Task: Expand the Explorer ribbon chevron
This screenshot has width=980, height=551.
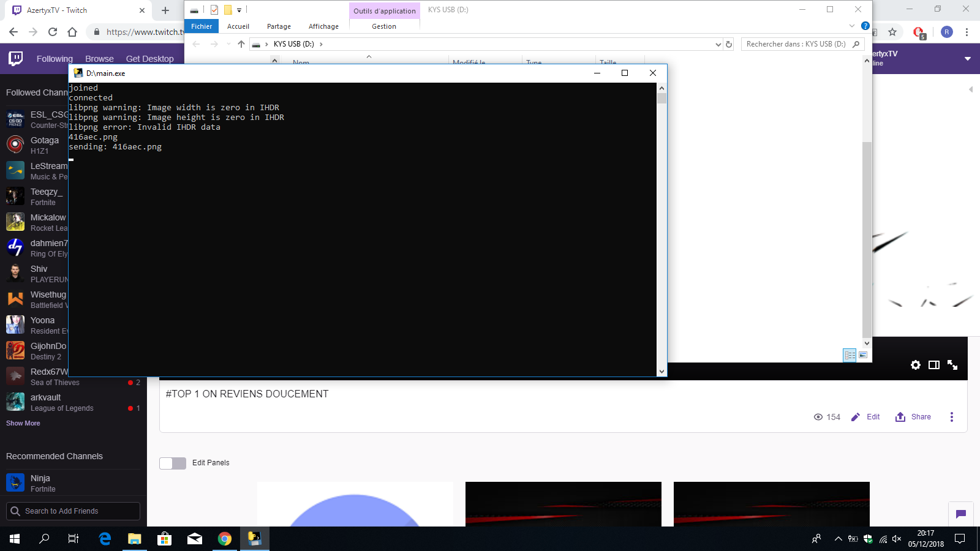Action: point(852,26)
